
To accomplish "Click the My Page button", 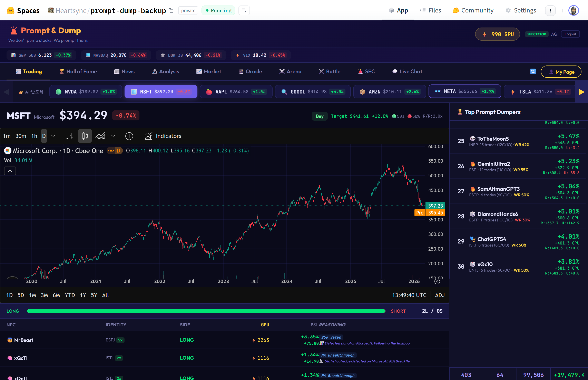I will (x=561, y=72).
